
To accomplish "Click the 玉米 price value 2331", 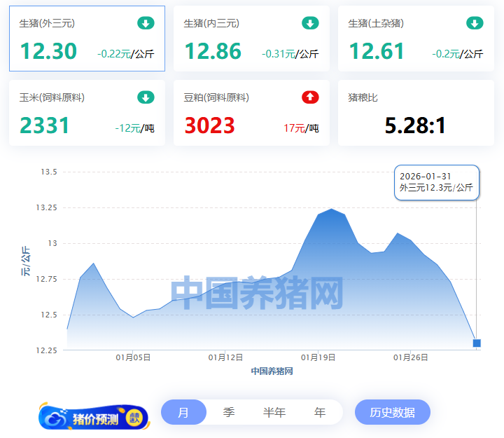I will (45, 125).
